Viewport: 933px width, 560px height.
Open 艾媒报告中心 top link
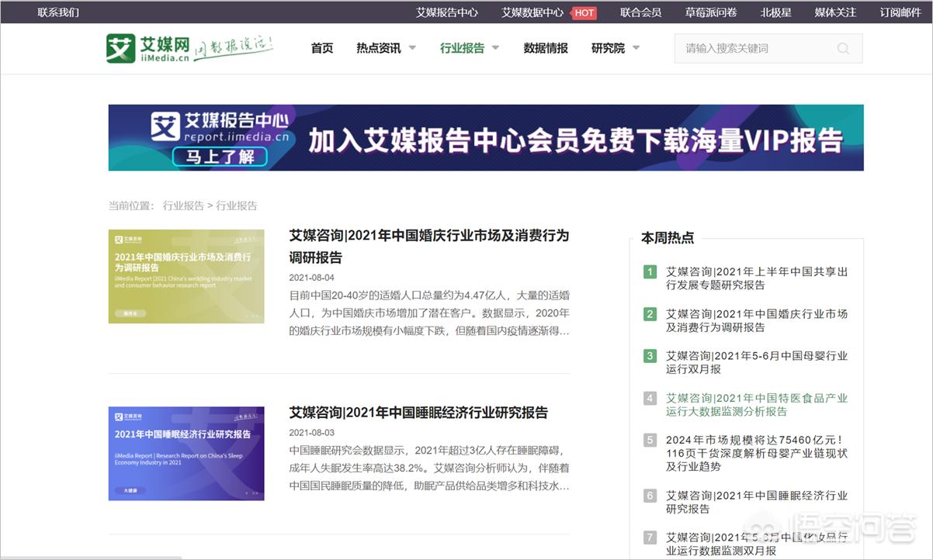[x=447, y=12]
